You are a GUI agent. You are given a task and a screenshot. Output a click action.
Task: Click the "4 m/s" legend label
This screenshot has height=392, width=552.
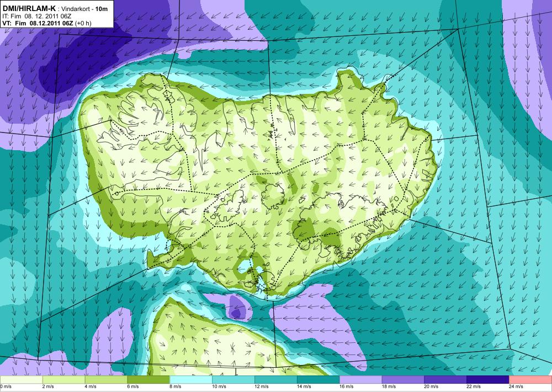(91, 386)
